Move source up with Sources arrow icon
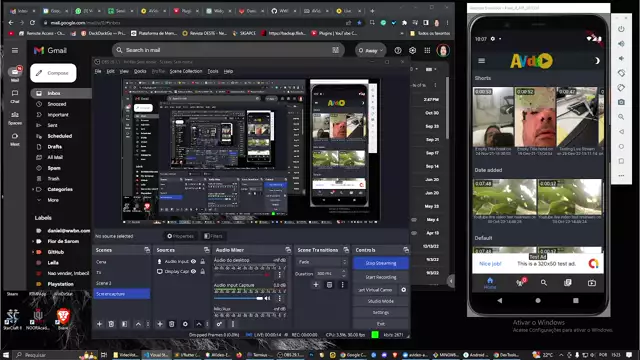 coord(199,324)
